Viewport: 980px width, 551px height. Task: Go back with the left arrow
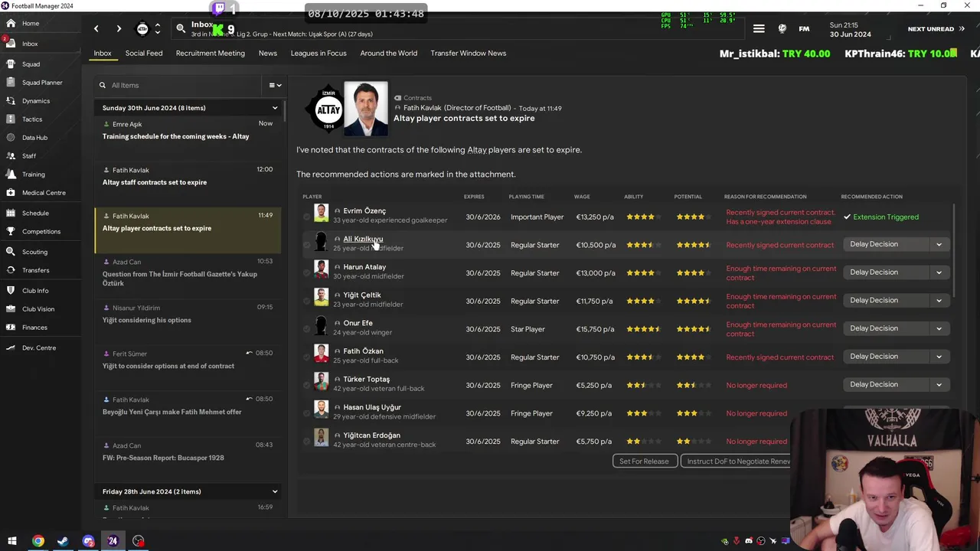click(96, 29)
